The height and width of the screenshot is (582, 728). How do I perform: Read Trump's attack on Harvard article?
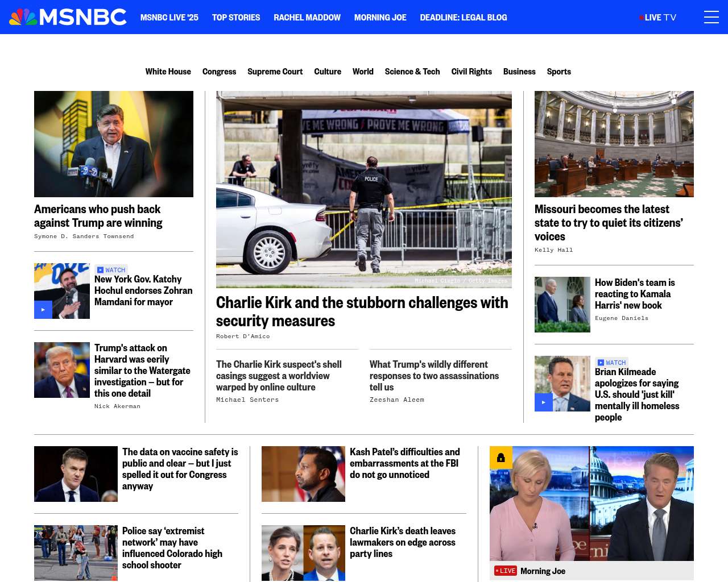[142, 371]
